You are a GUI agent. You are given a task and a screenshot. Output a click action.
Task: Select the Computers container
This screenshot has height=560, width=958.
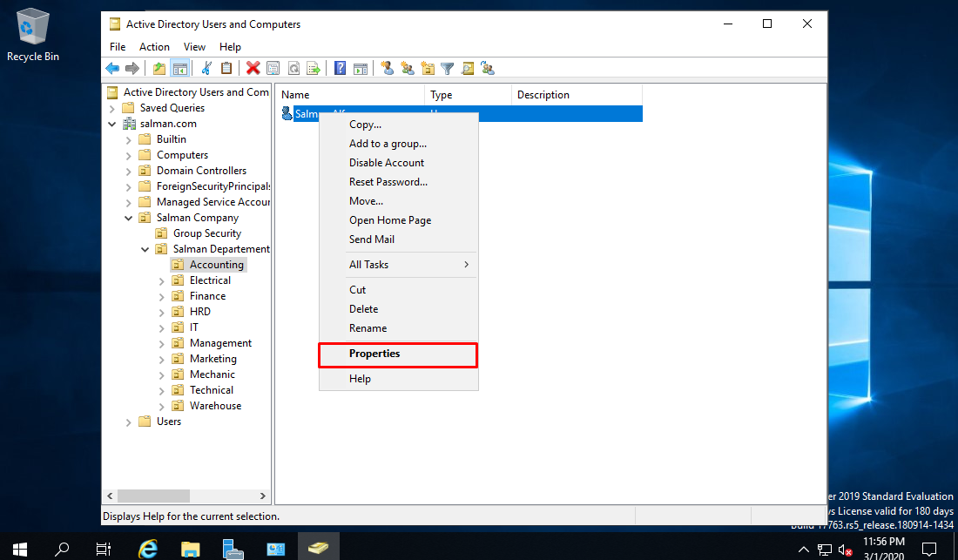(x=182, y=155)
